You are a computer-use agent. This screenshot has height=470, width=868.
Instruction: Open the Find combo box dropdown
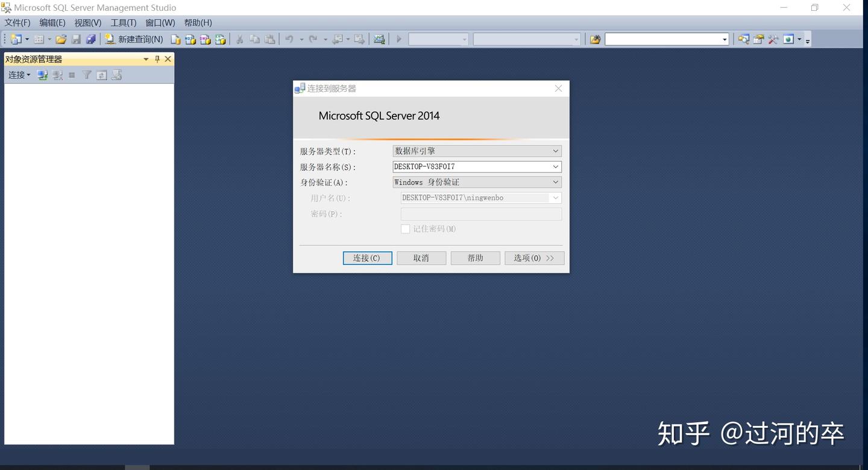725,39
